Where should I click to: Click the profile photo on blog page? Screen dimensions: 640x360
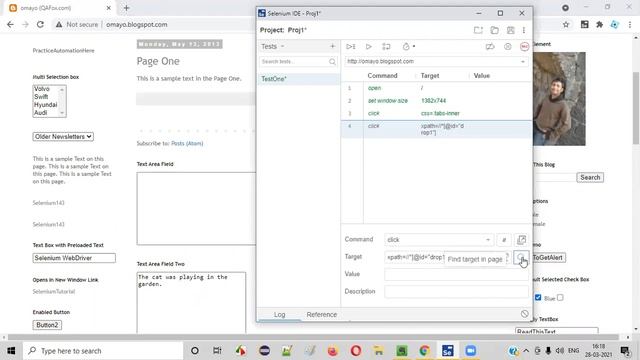tap(559, 99)
